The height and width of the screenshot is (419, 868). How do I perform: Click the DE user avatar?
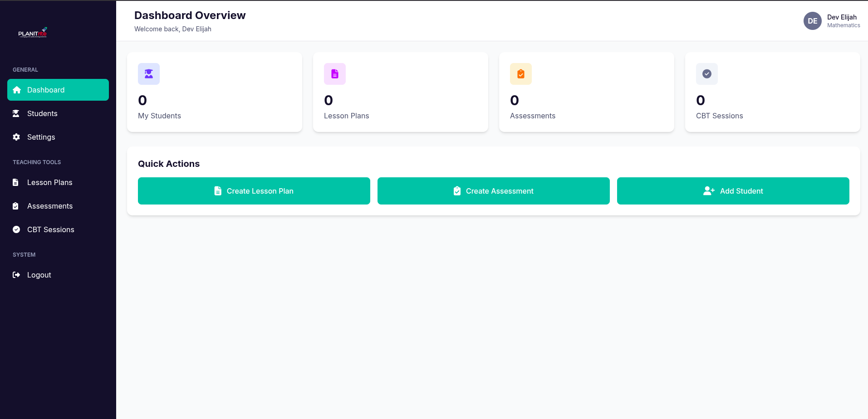(812, 21)
